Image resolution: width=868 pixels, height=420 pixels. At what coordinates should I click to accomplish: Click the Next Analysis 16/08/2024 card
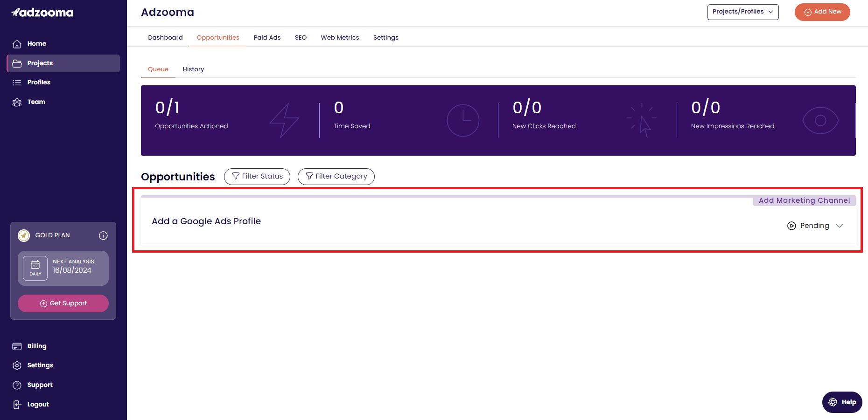tap(63, 269)
